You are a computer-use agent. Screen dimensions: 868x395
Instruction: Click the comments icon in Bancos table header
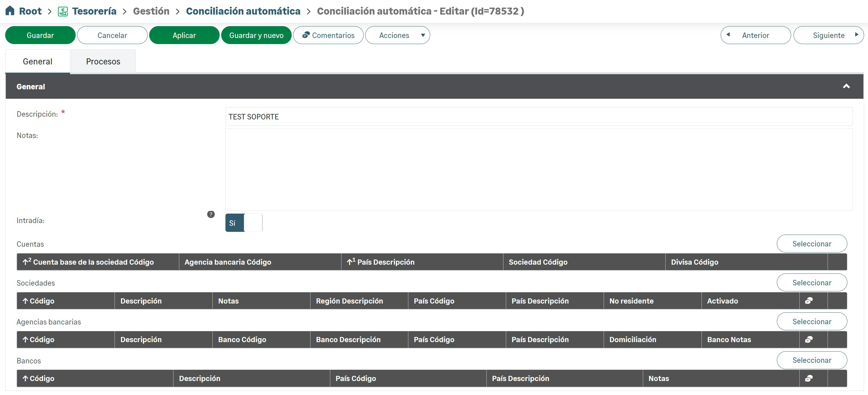click(809, 379)
